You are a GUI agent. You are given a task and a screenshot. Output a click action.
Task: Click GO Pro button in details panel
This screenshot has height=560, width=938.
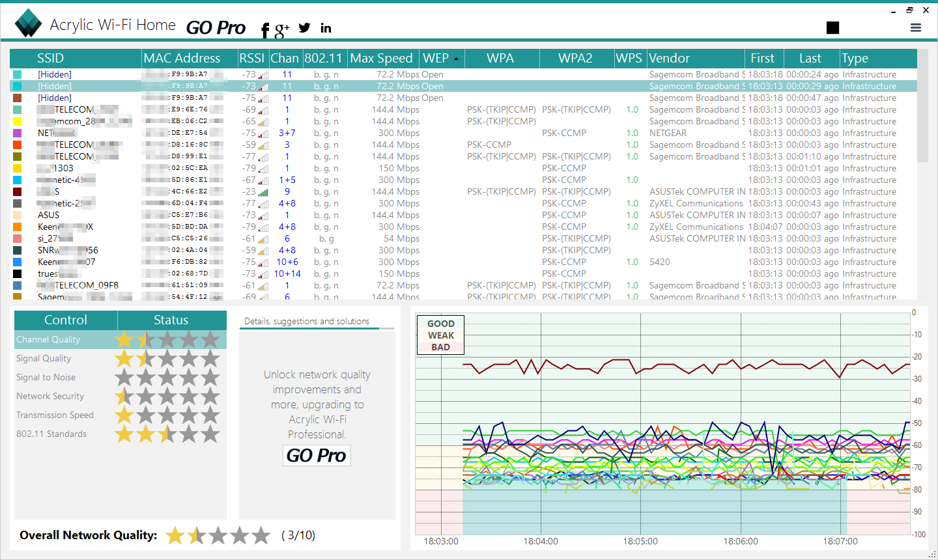[x=317, y=455]
